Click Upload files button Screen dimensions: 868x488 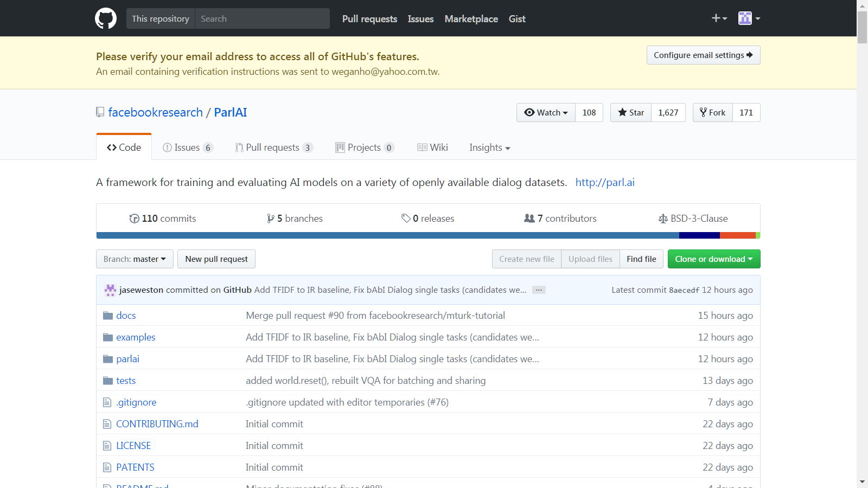(590, 259)
